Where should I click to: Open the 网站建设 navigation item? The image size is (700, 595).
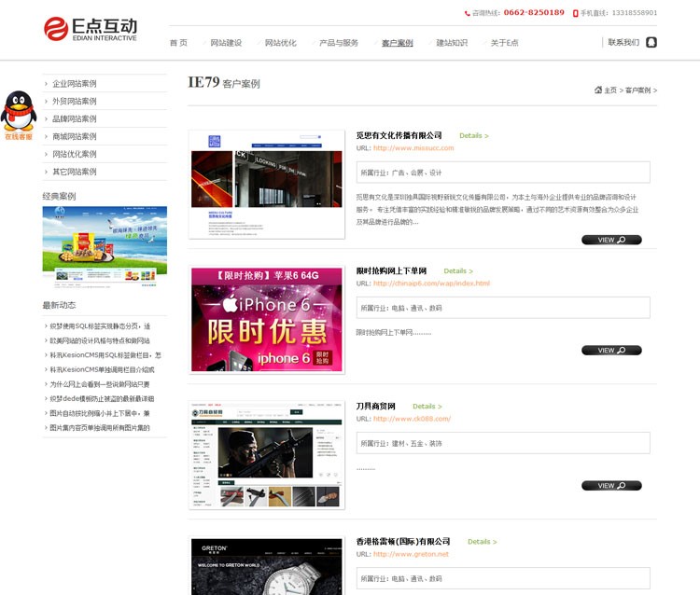click(x=226, y=43)
